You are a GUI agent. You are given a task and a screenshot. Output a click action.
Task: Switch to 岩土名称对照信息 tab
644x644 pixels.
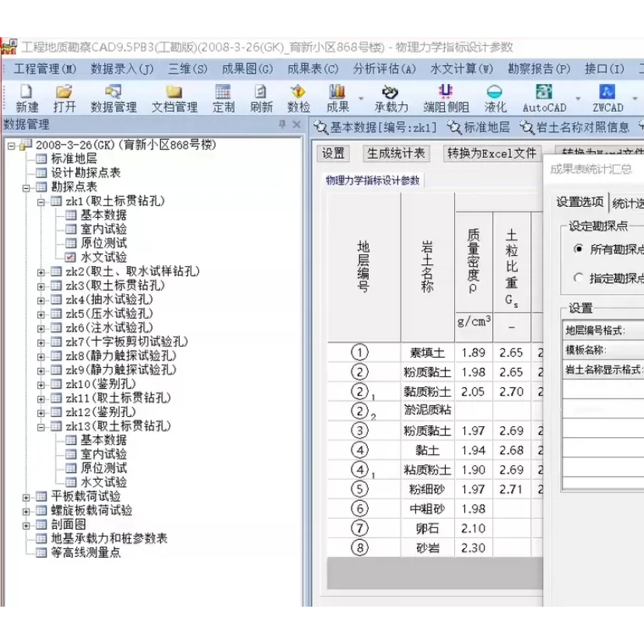click(x=575, y=128)
